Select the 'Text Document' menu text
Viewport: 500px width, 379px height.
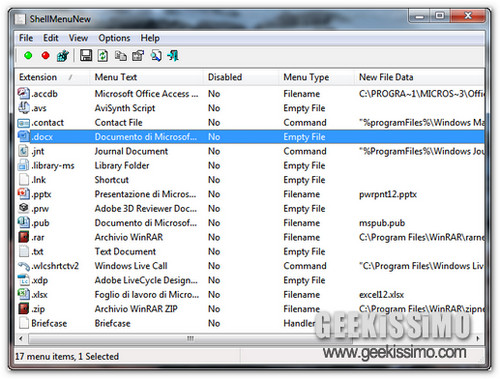pos(125,251)
